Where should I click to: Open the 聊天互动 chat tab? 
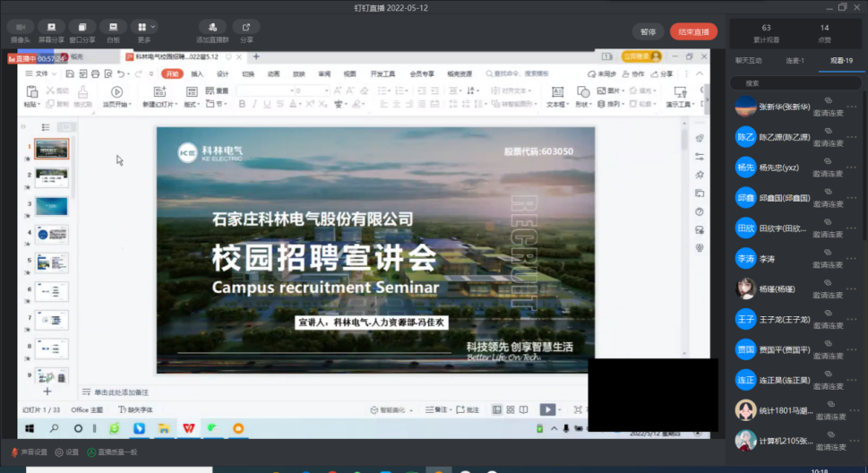click(748, 61)
